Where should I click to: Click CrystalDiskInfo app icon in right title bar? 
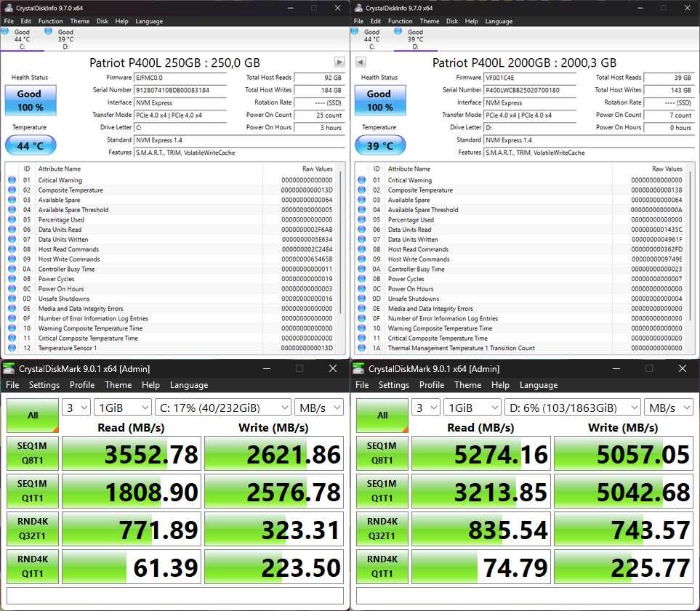[358, 8]
